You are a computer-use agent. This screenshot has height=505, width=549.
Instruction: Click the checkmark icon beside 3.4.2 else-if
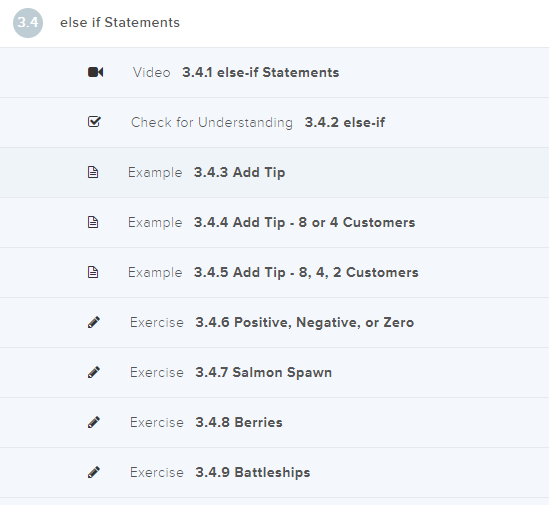point(94,122)
